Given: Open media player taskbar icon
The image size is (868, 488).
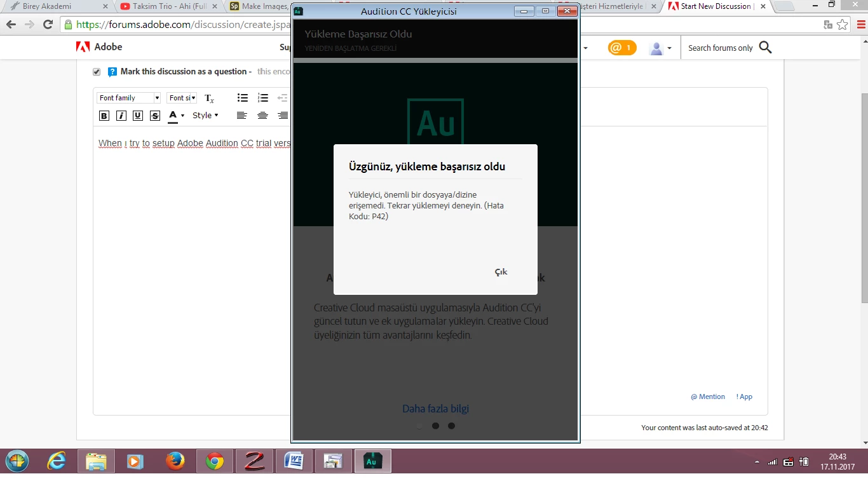Looking at the screenshot, I should tap(135, 461).
